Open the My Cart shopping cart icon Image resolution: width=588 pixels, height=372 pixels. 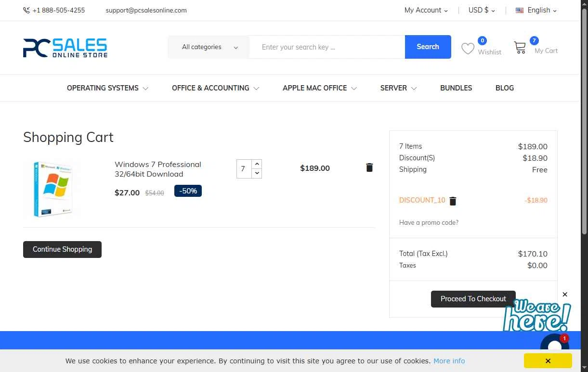[x=520, y=47]
